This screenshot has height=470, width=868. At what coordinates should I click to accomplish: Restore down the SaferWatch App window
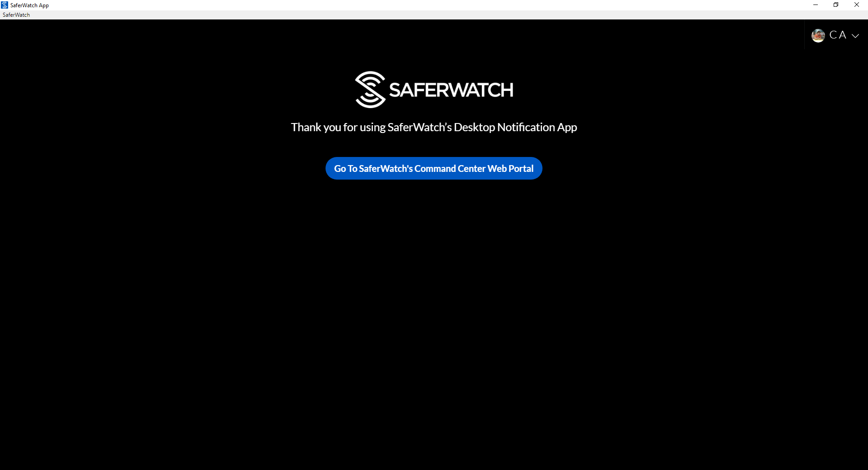(x=836, y=5)
